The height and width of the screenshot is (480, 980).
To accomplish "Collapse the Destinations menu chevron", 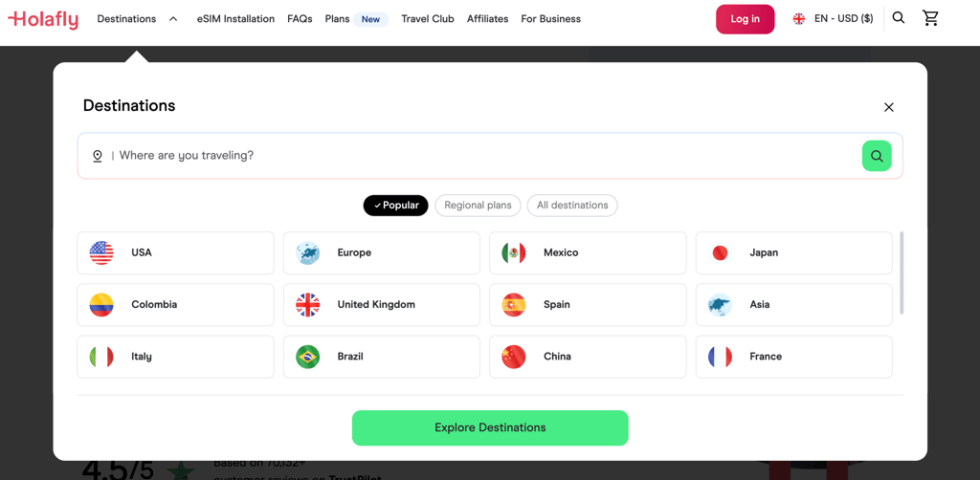I will coord(173,19).
